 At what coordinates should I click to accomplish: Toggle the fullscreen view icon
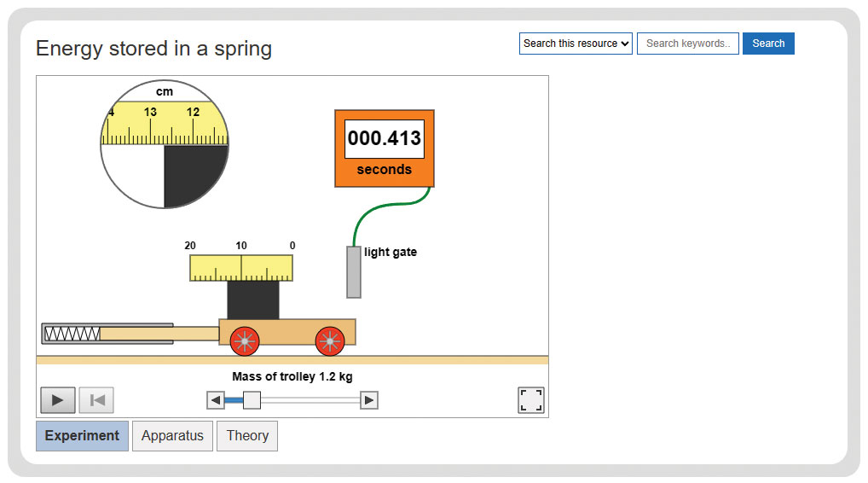(531, 400)
